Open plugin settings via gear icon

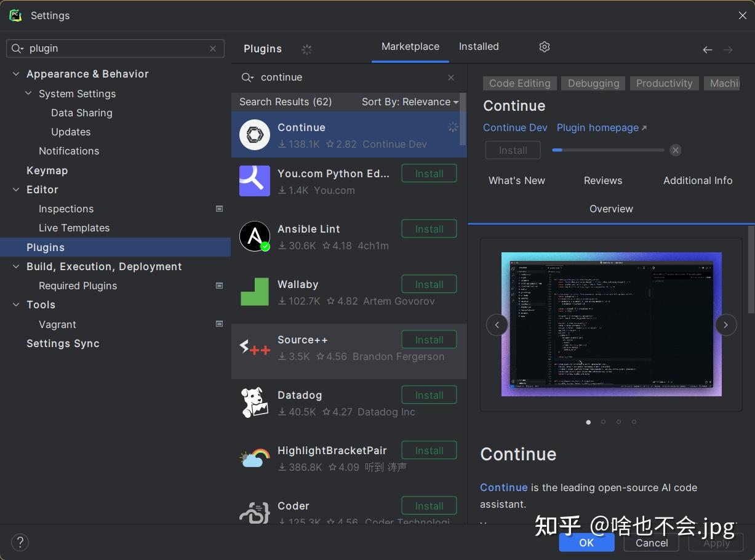click(544, 47)
